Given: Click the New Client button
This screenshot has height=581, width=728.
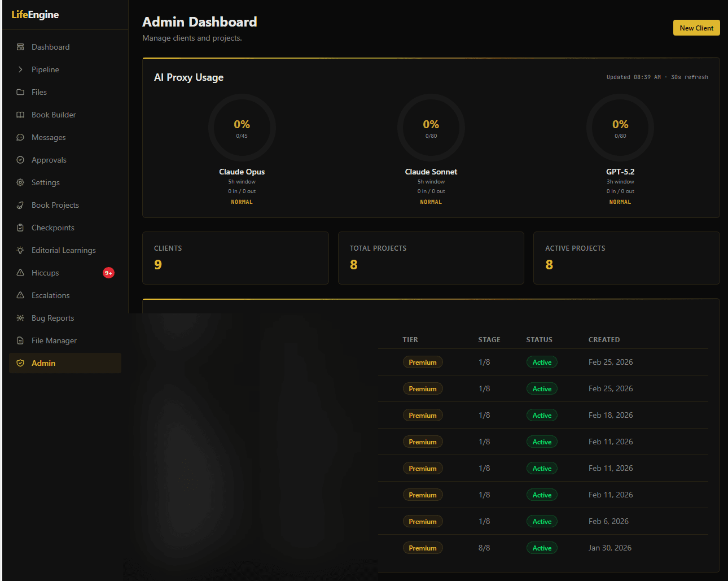Looking at the screenshot, I should click(696, 28).
